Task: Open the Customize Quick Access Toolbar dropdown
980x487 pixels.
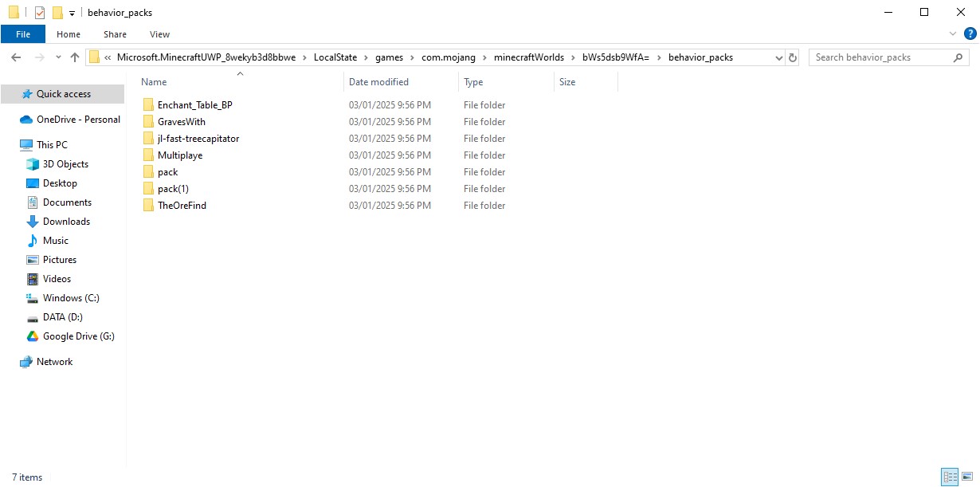Action: pos(72,14)
